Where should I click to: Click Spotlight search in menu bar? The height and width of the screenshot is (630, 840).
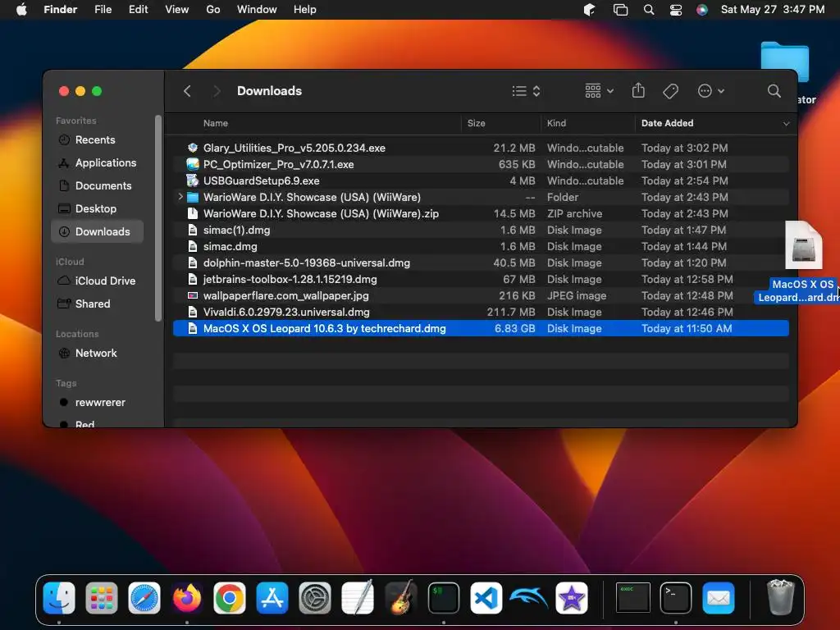click(648, 10)
